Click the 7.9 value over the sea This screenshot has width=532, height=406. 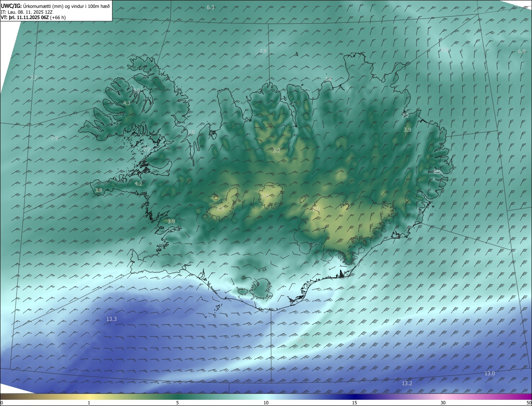[54, 138]
